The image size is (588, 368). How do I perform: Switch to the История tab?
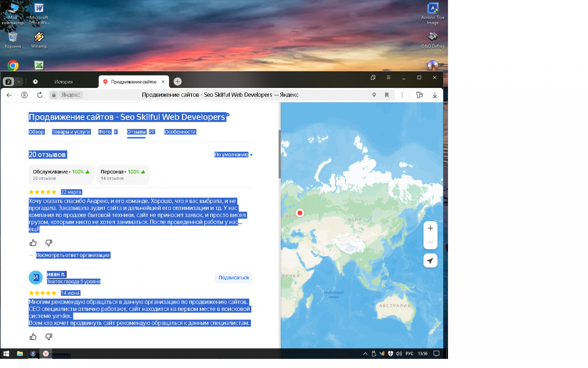coord(64,82)
